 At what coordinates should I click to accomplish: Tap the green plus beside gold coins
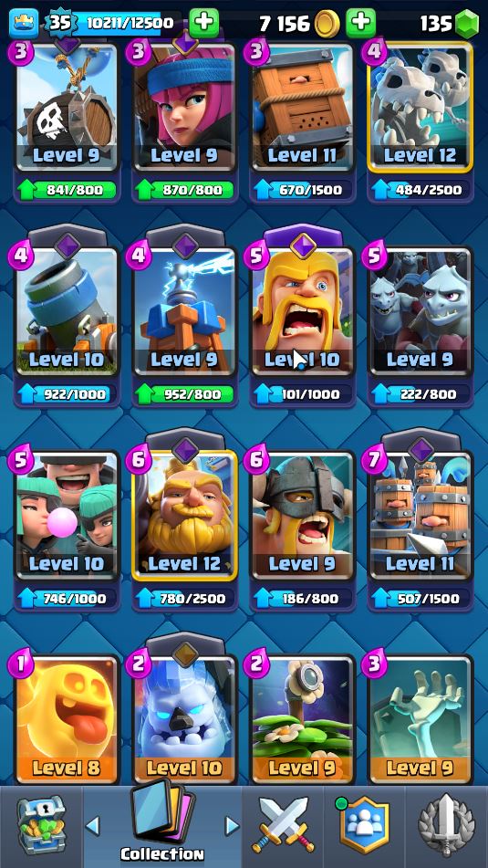(360, 23)
